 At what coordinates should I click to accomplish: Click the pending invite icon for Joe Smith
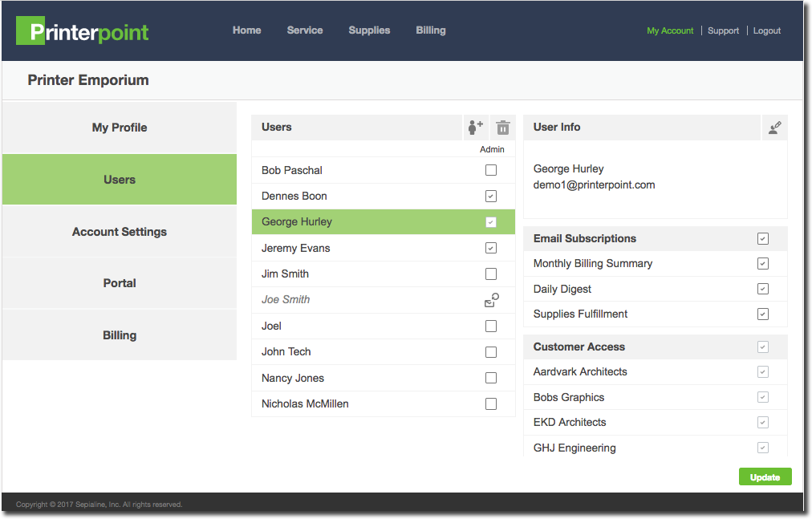click(491, 300)
